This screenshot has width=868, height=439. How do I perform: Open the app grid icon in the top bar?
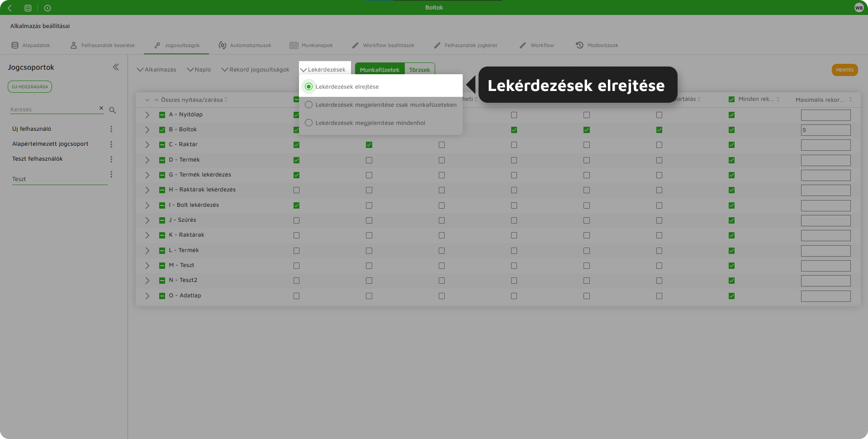28,8
